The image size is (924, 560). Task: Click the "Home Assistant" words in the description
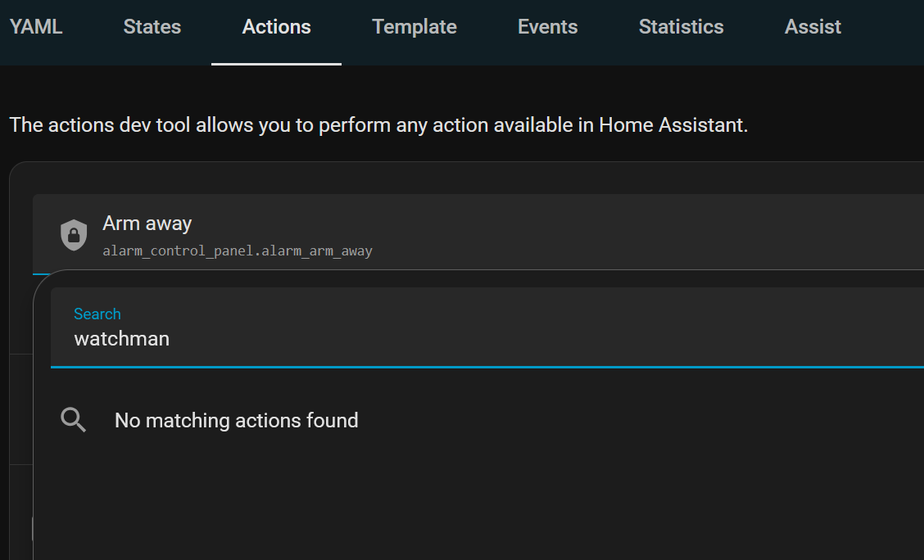673,125
